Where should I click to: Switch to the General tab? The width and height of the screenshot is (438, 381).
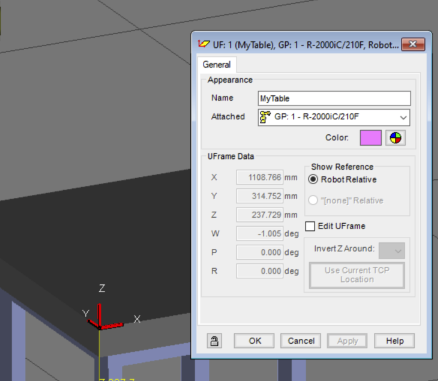click(x=217, y=64)
